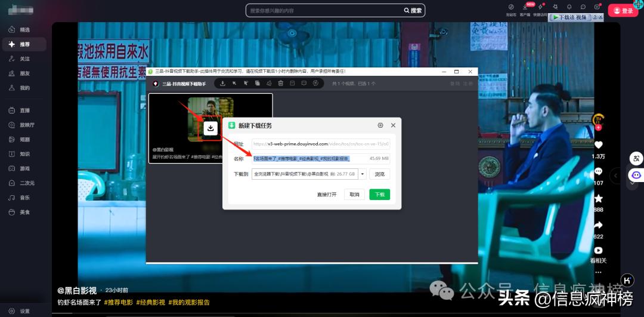Click the help question mark on download overlay
The image size is (644, 317).
(x=595, y=17)
